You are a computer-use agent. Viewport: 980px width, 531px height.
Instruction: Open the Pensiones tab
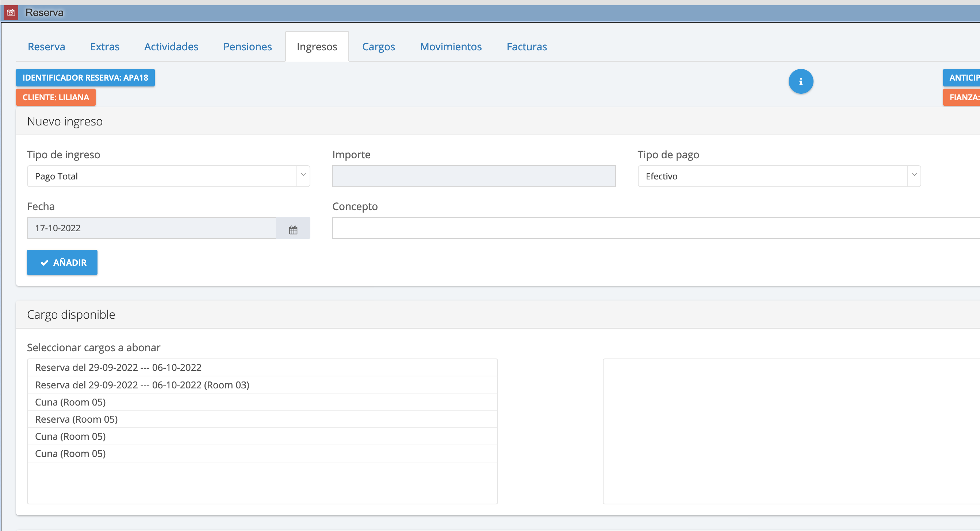pyautogui.click(x=247, y=47)
